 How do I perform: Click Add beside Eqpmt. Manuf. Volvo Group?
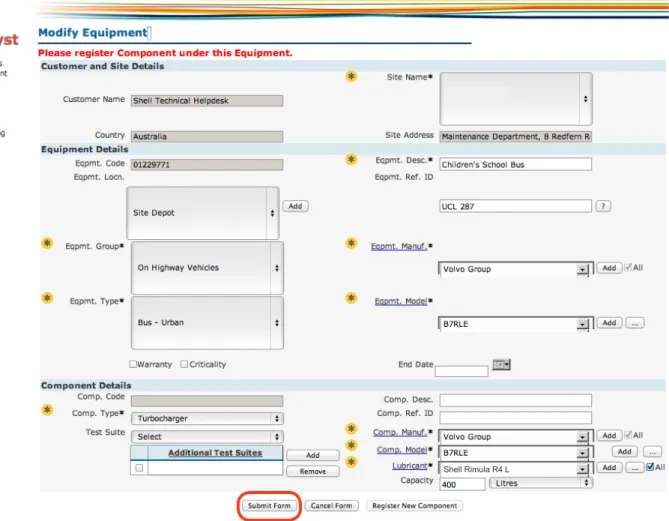pos(609,268)
